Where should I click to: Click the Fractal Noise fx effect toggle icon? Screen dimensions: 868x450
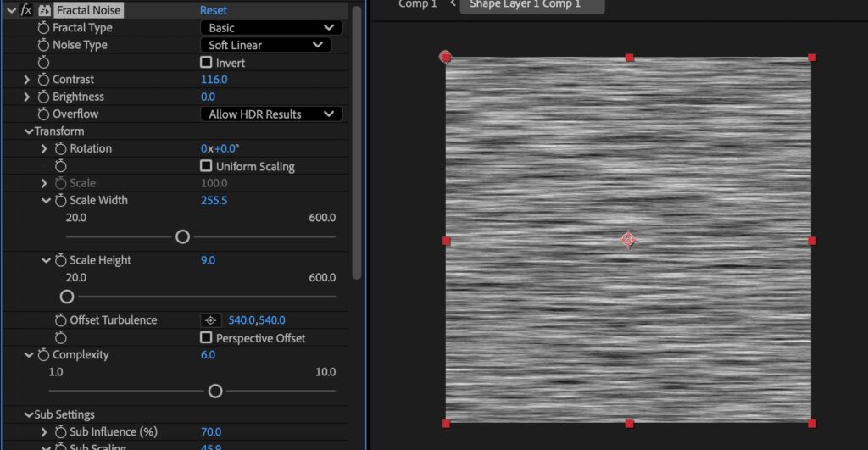coord(25,10)
